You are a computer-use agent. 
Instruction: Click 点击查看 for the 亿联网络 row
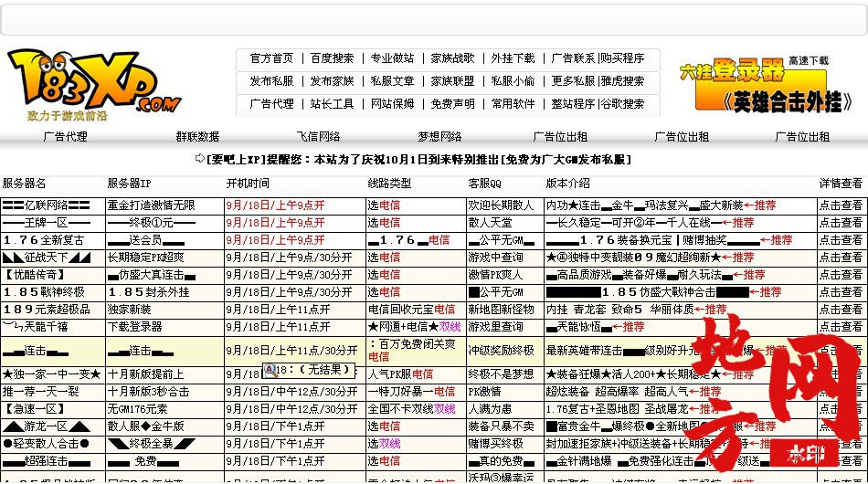841,205
